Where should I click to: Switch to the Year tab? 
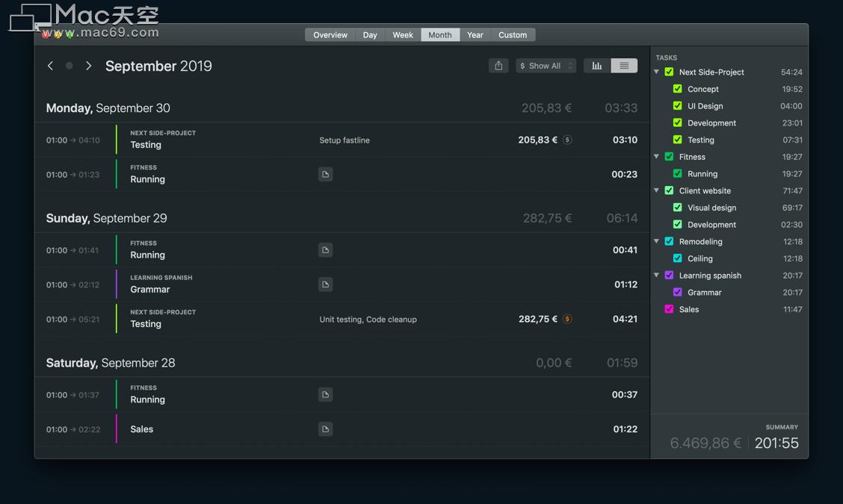coord(475,35)
